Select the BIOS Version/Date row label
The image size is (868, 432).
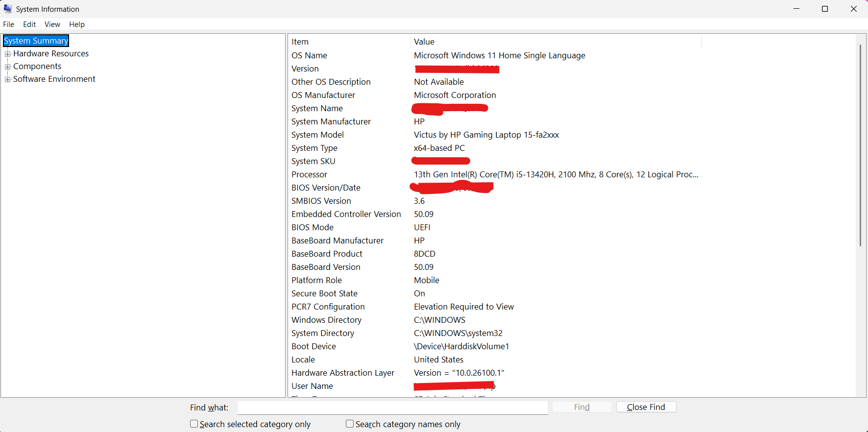click(326, 188)
